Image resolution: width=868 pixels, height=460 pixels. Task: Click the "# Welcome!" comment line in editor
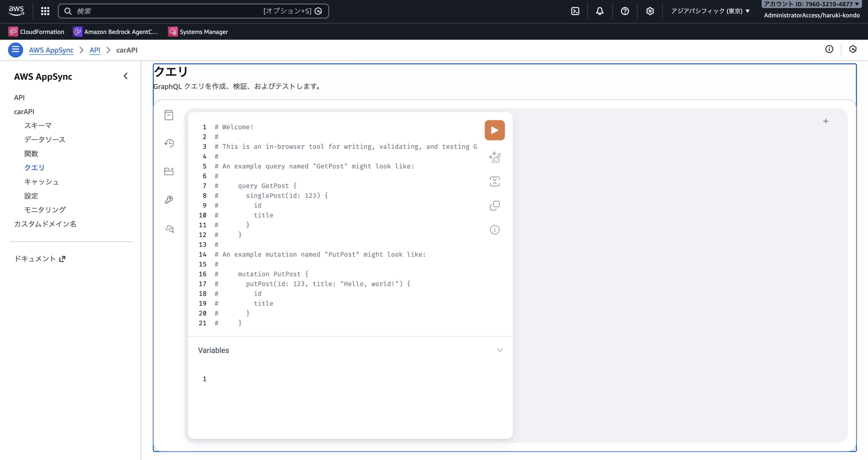[234, 127]
